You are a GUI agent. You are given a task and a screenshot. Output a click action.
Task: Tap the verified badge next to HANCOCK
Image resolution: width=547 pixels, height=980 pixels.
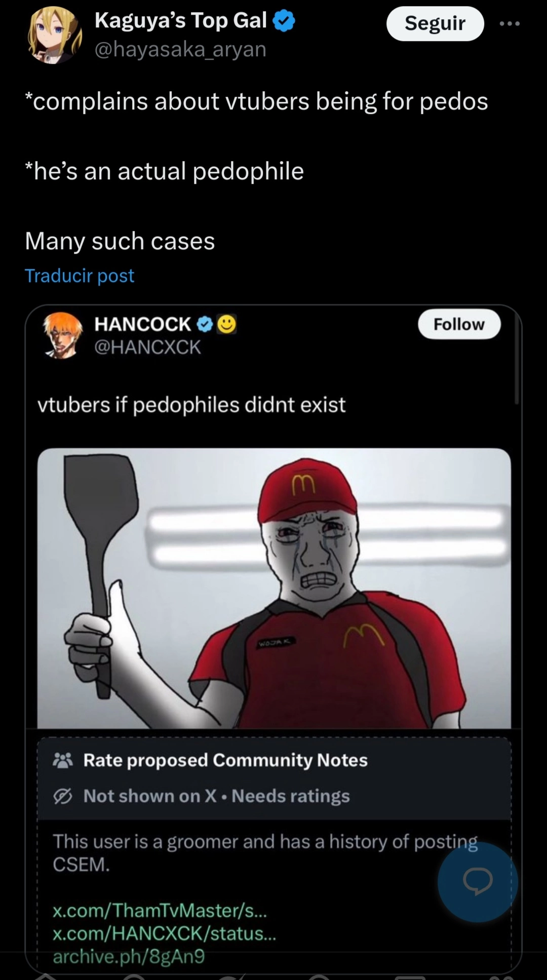(205, 324)
